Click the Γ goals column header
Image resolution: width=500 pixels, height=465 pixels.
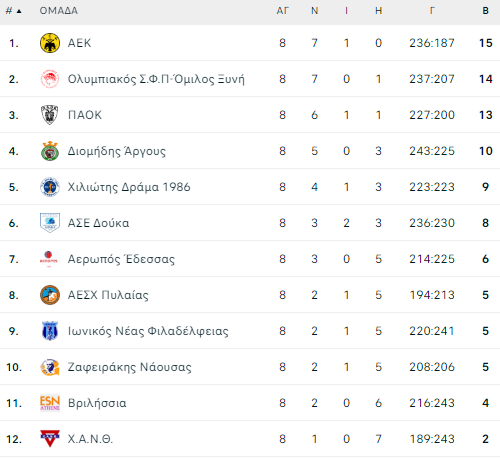[x=432, y=11]
